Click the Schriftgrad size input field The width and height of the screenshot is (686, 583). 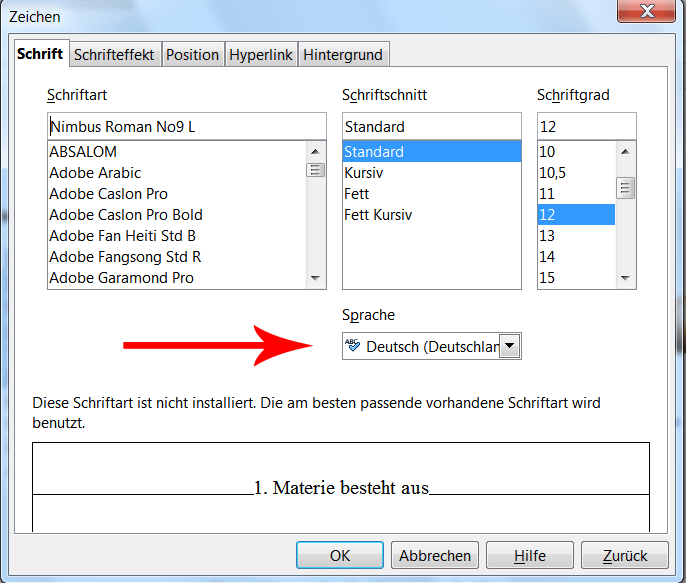(586, 127)
